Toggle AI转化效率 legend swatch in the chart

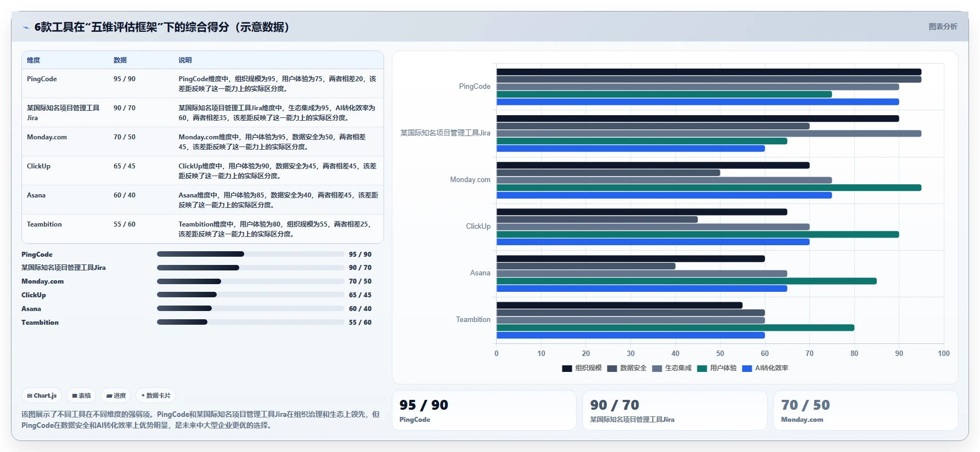(747, 368)
